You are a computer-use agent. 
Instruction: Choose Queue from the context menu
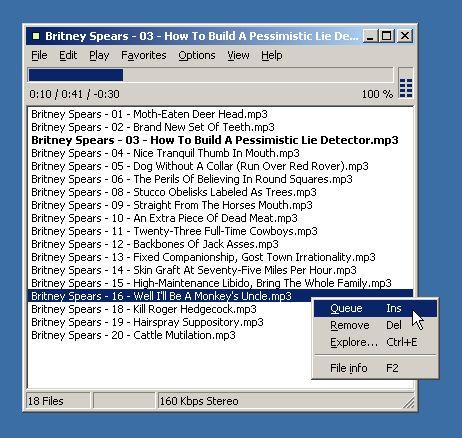[x=375, y=308]
